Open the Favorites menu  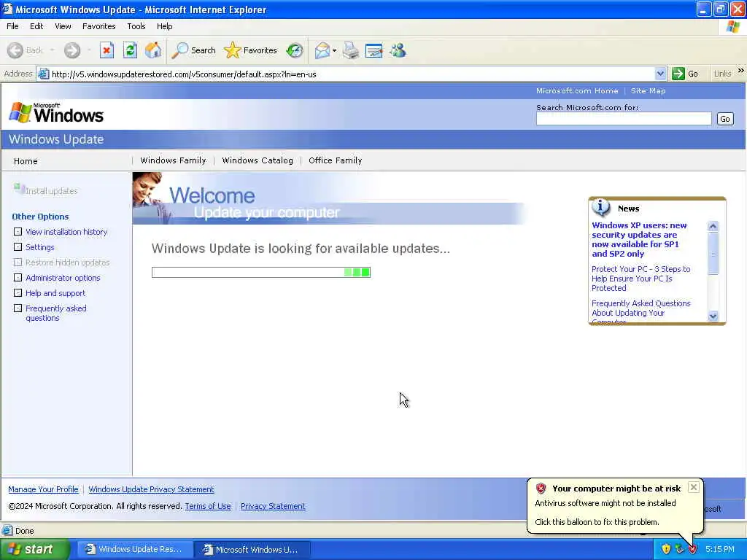[x=98, y=26]
